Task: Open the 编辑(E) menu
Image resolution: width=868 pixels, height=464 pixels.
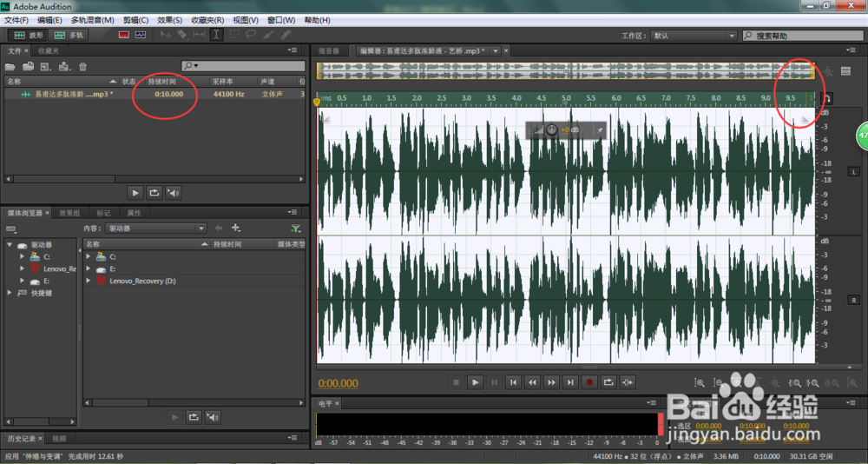Action: tap(49, 20)
